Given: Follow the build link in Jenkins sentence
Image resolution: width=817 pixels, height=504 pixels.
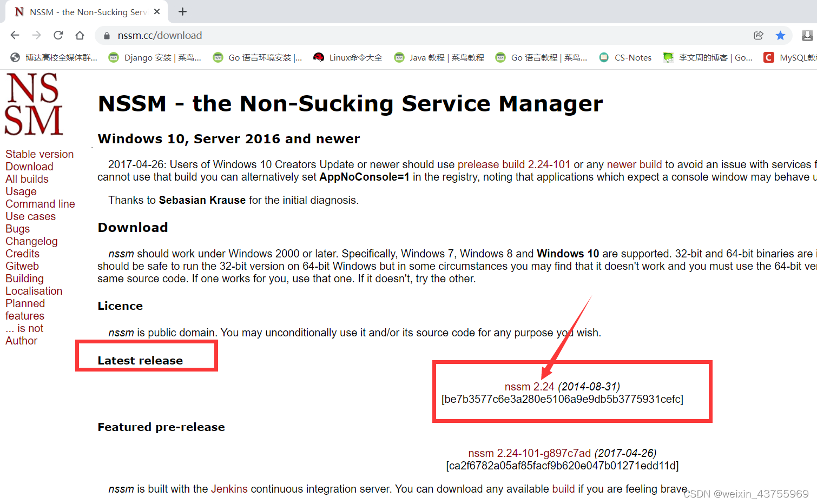Looking at the screenshot, I should point(563,489).
